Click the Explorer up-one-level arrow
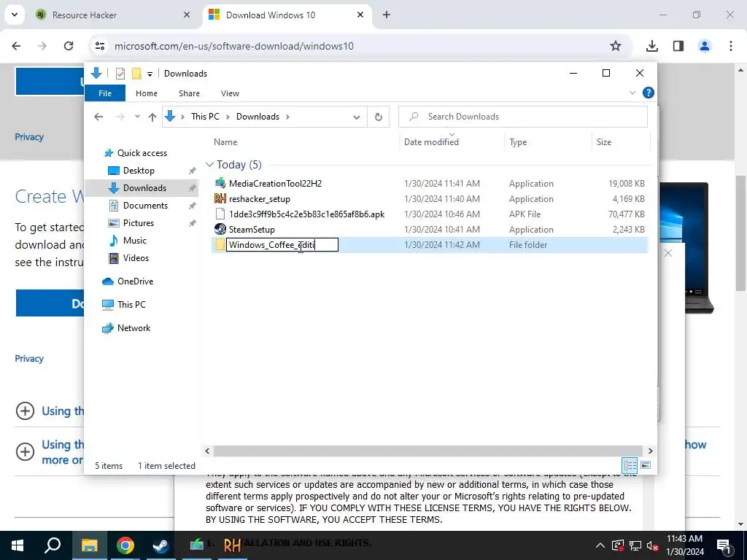This screenshot has width=747, height=560. [152, 117]
